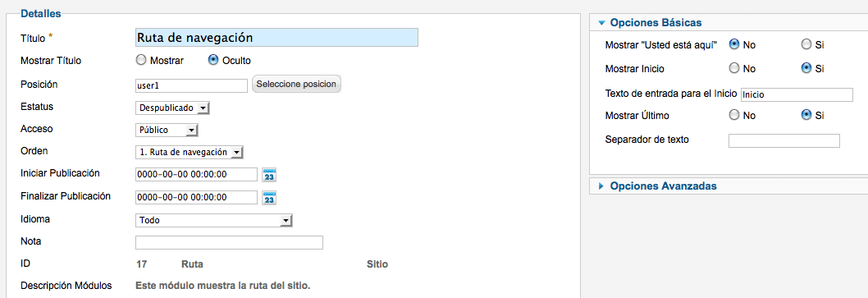Click the Nota text field
The width and height of the screenshot is (868, 298).
[x=229, y=243]
